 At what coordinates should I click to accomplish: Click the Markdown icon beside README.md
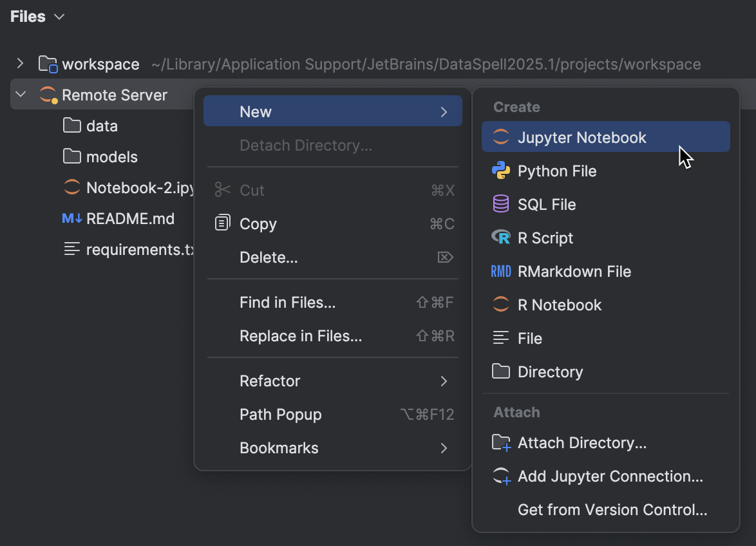(x=71, y=218)
